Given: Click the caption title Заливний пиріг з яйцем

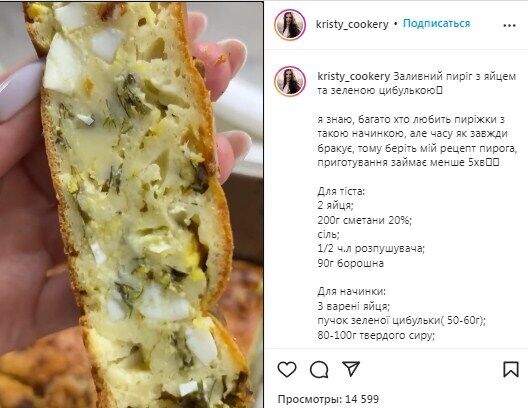Looking at the screenshot, I should 455,77.
